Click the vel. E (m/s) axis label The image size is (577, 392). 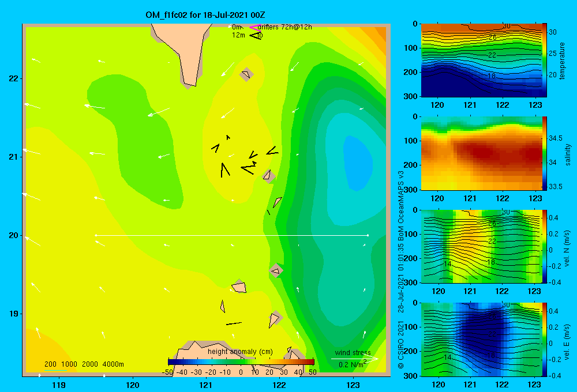click(567, 341)
